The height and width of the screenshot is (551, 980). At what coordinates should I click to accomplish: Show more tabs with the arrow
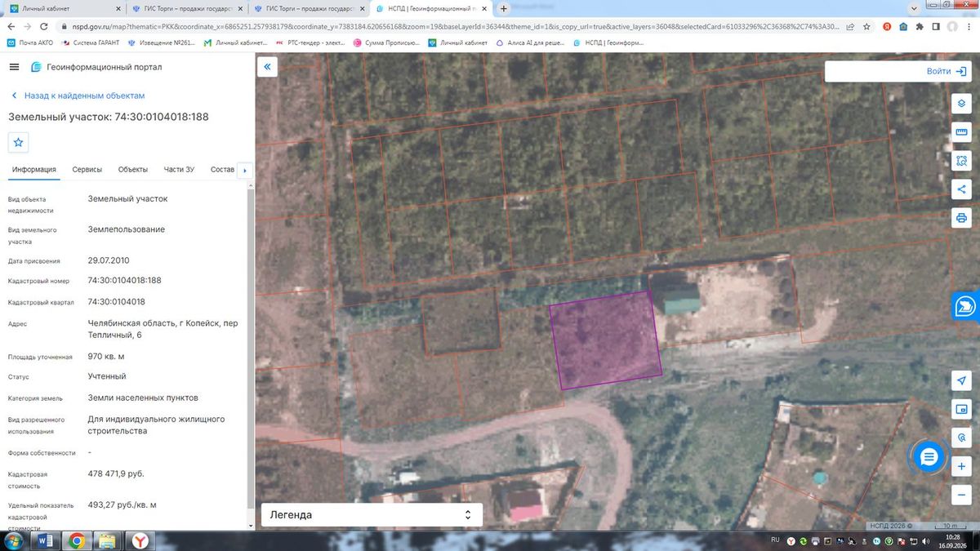coord(244,171)
